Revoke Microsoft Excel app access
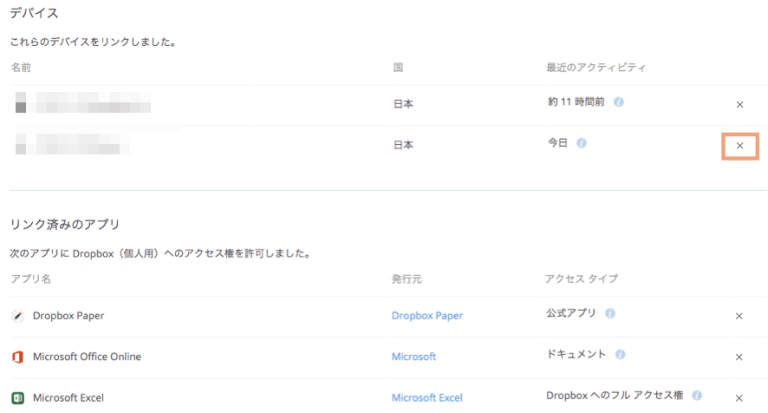The height and width of the screenshot is (413, 768). pyautogui.click(x=739, y=398)
